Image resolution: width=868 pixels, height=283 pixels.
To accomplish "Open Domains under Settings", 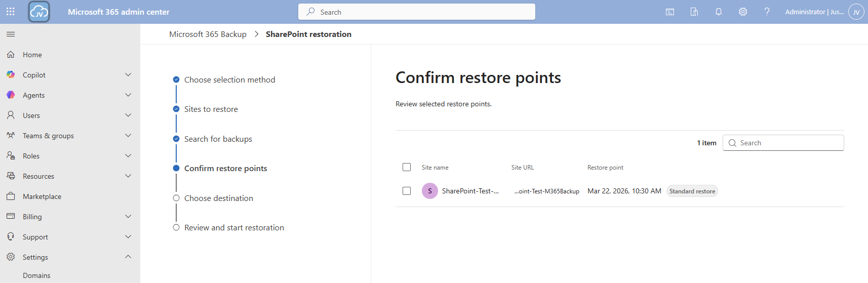I will [x=36, y=275].
